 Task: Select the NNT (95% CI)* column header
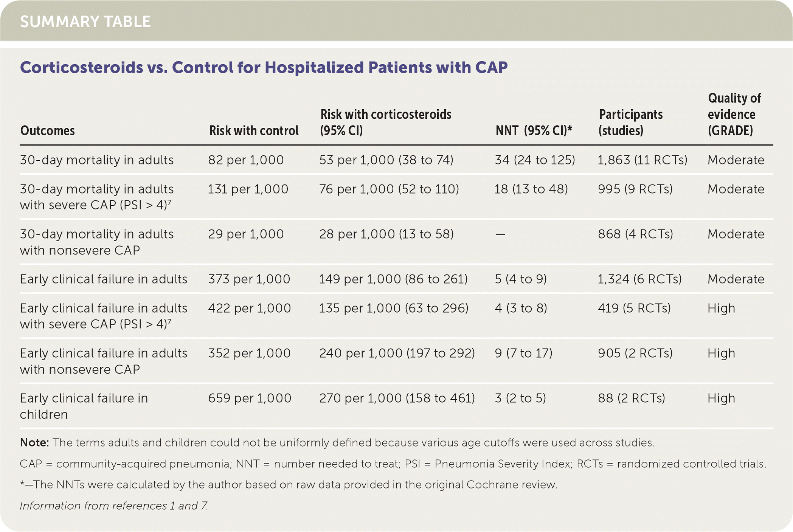click(534, 131)
